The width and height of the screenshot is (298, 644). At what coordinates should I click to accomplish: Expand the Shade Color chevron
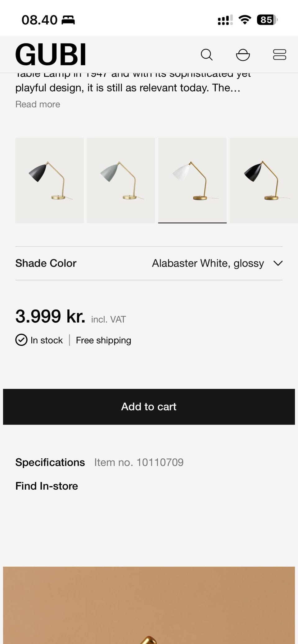[278, 263]
